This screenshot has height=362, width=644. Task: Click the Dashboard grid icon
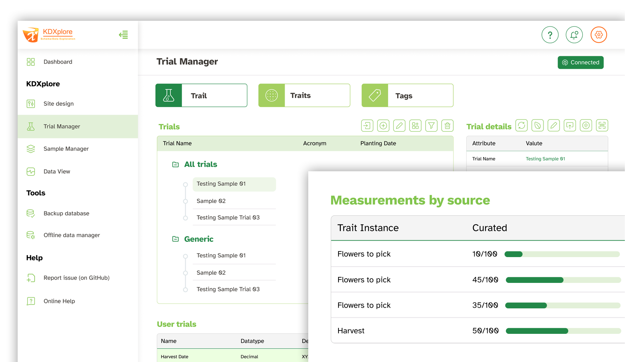tap(31, 62)
